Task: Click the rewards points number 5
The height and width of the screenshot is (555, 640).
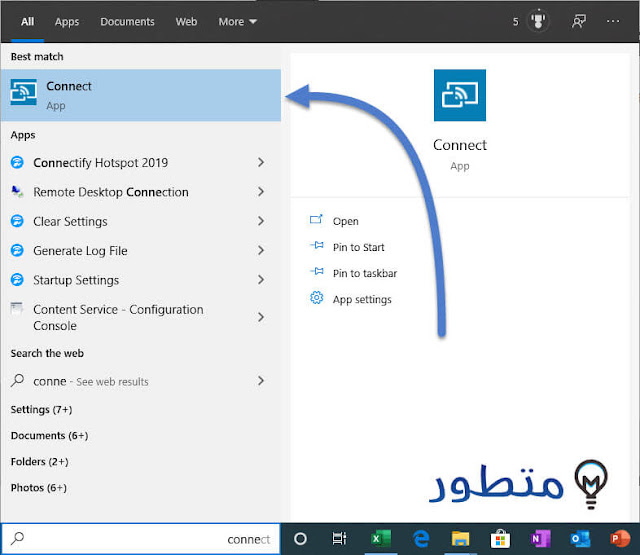Action: tap(516, 22)
